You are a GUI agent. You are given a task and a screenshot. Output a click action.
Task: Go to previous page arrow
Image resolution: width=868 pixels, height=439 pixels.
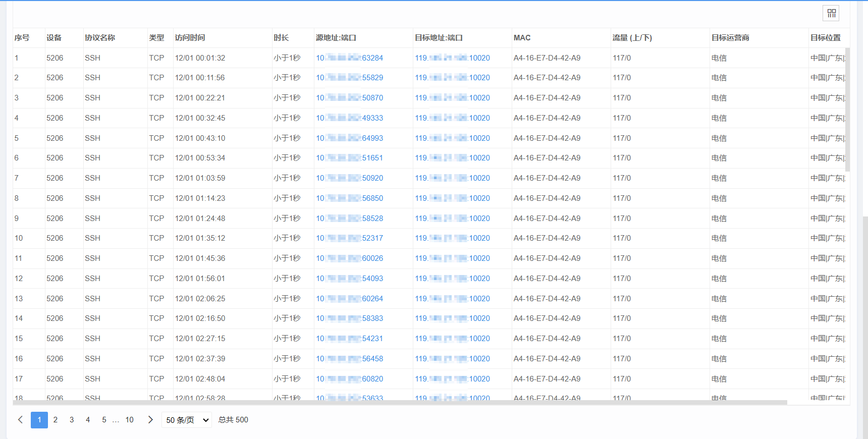(x=20, y=420)
